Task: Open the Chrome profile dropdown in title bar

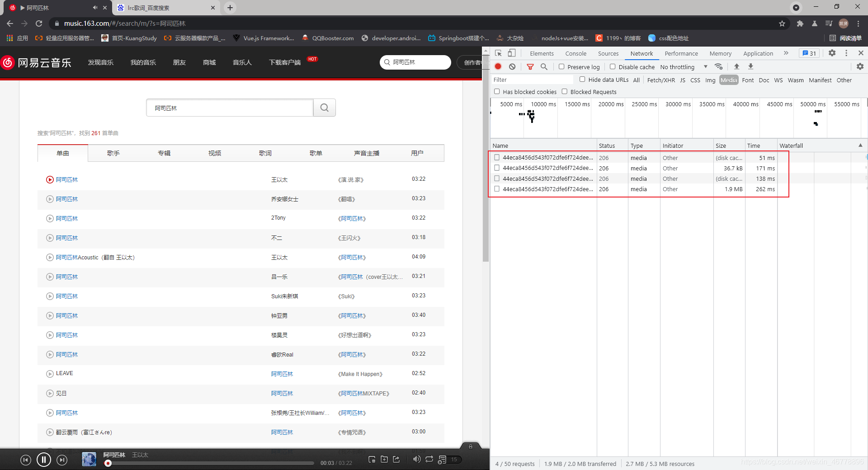Action: click(796, 7)
